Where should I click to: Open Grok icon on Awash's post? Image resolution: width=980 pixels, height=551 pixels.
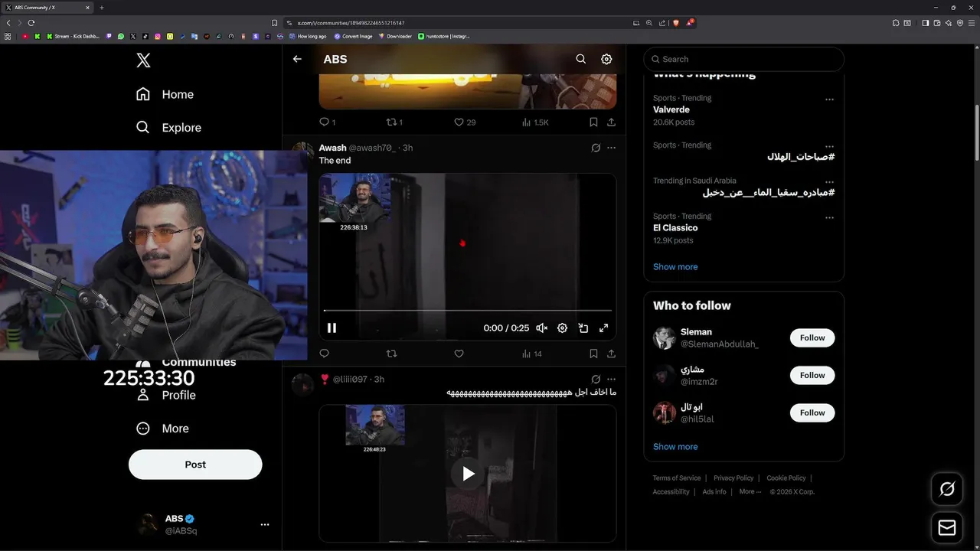[x=596, y=148]
